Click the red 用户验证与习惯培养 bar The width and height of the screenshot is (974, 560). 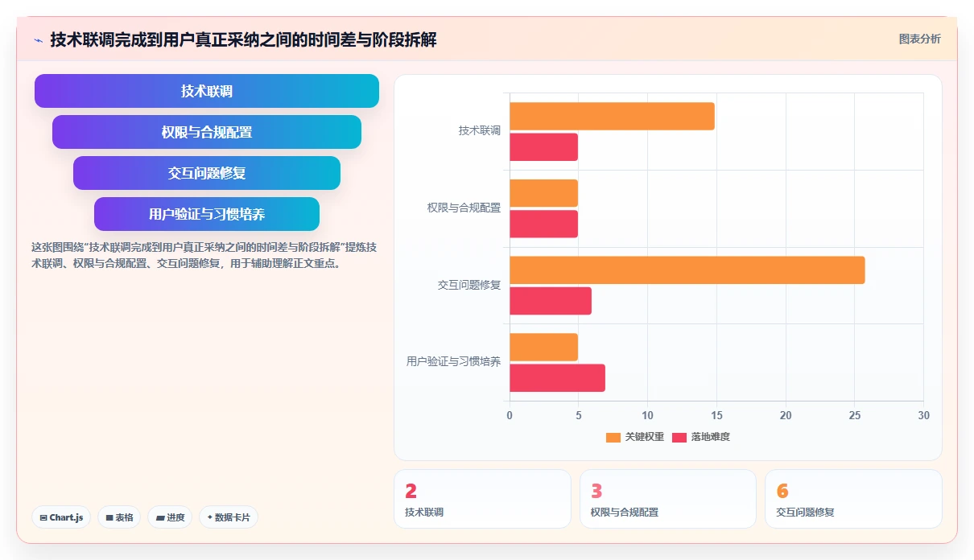click(x=557, y=377)
